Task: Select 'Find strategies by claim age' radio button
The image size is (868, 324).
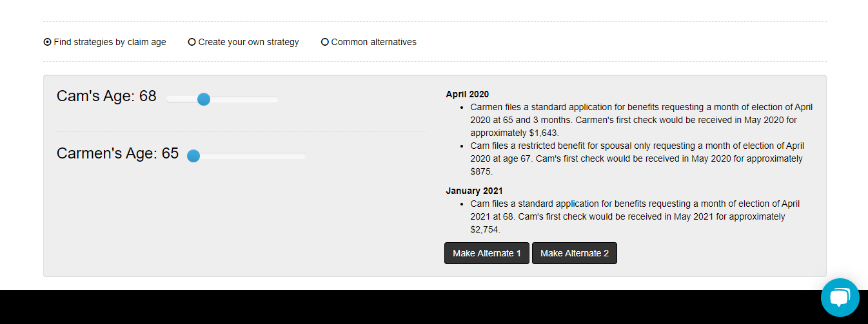Action: coord(47,42)
